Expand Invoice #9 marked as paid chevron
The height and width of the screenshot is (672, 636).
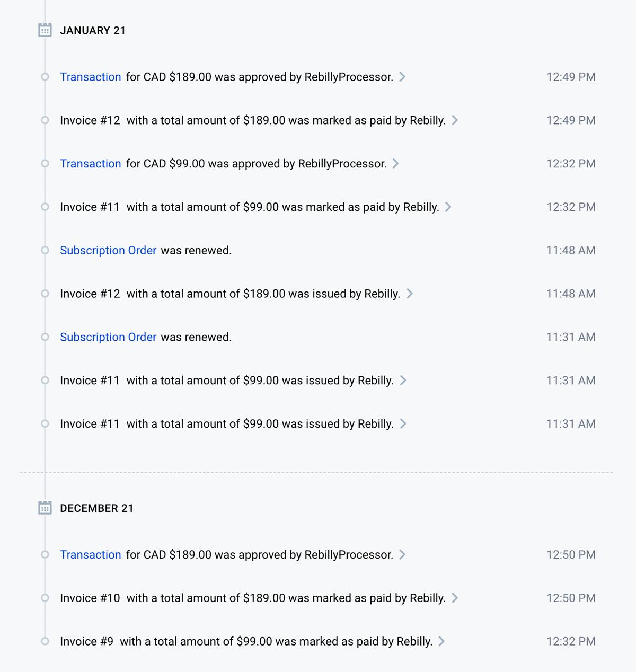coord(441,641)
